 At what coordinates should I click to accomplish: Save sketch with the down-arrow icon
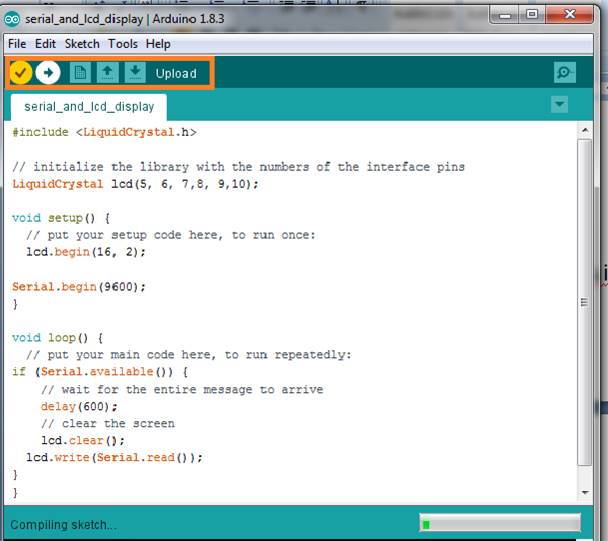pos(135,73)
